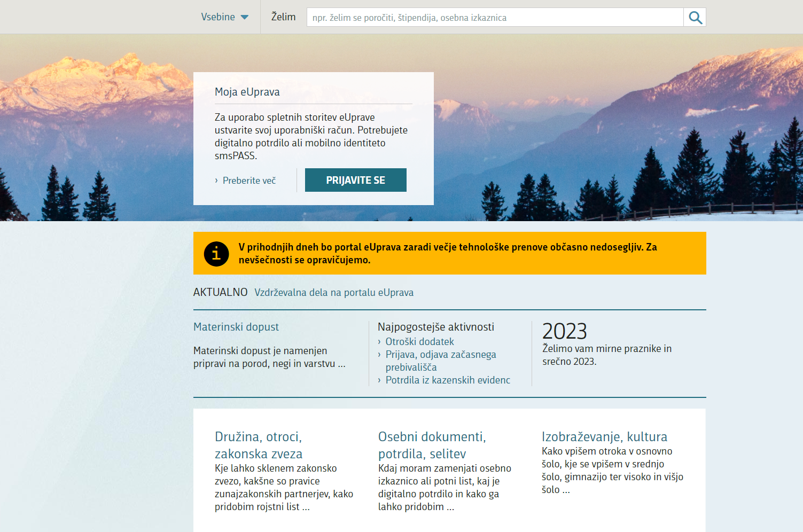The height and width of the screenshot is (532, 803).
Task: Click the info icon in yellow banner
Action: pos(216,254)
